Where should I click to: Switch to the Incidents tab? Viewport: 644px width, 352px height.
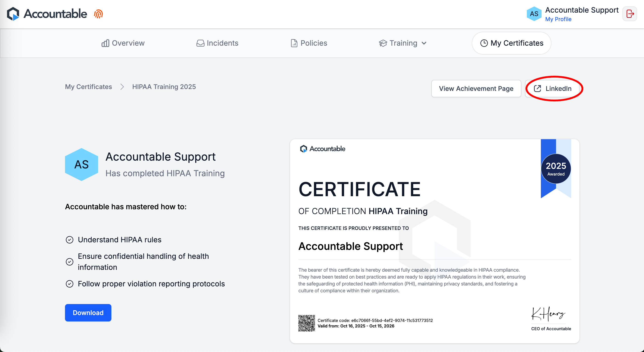[x=217, y=43]
